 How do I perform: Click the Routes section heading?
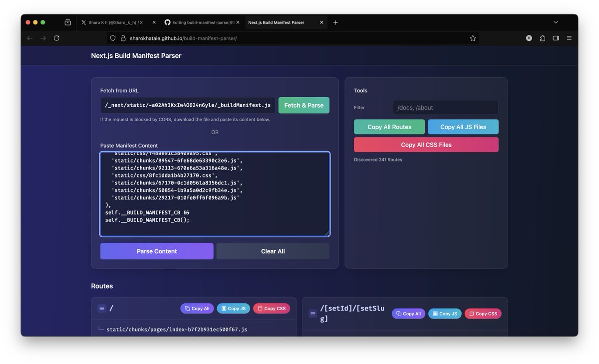pyautogui.click(x=102, y=286)
